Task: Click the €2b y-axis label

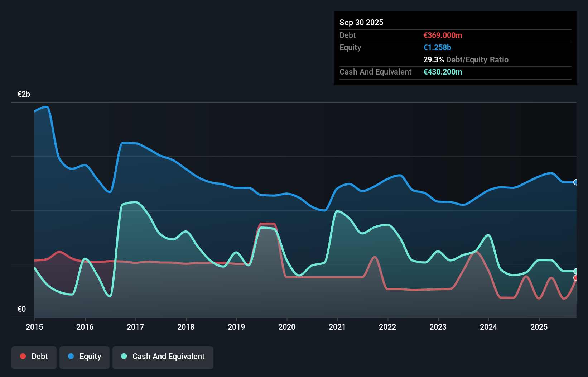Action: (24, 94)
